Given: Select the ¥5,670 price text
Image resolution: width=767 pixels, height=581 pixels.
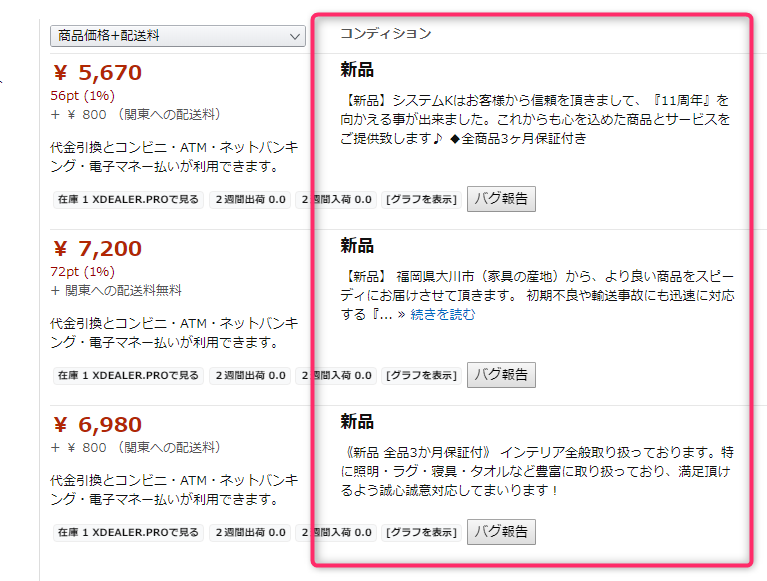Looking at the screenshot, I should tap(97, 73).
